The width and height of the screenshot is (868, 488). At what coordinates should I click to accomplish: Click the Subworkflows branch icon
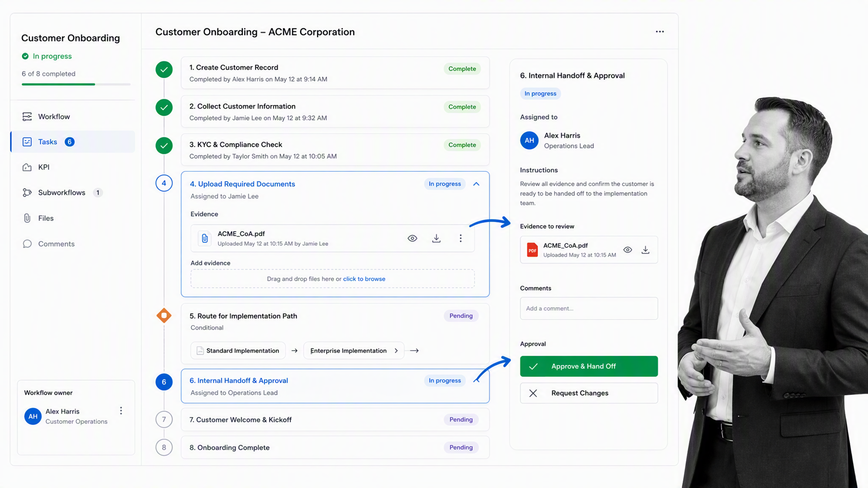click(27, 193)
